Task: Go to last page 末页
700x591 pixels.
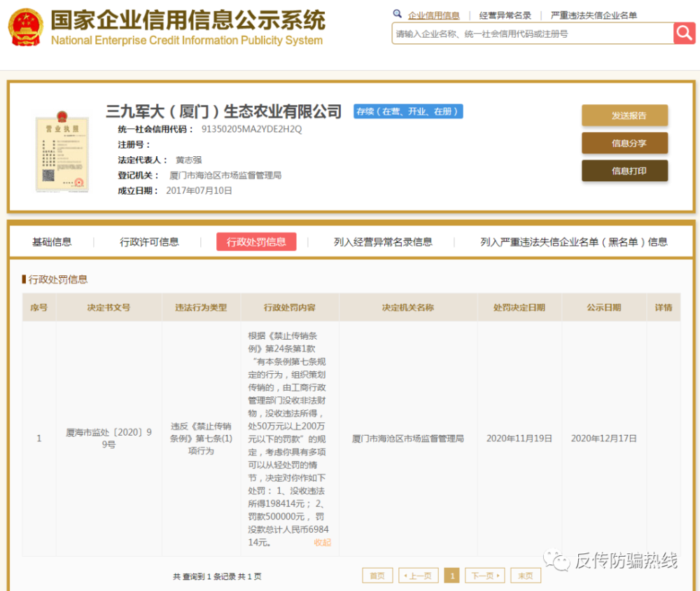Action: point(526,576)
